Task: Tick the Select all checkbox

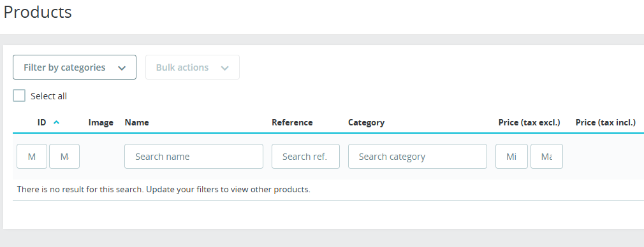Action: 19,95
